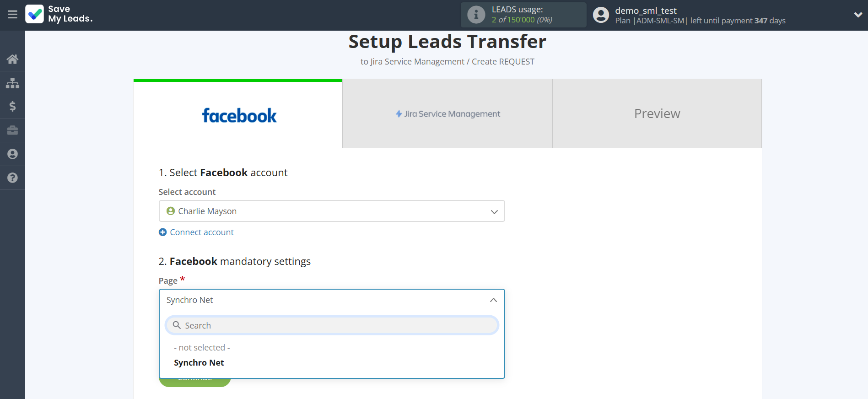Choose the '- not selected -' option

point(202,348)
